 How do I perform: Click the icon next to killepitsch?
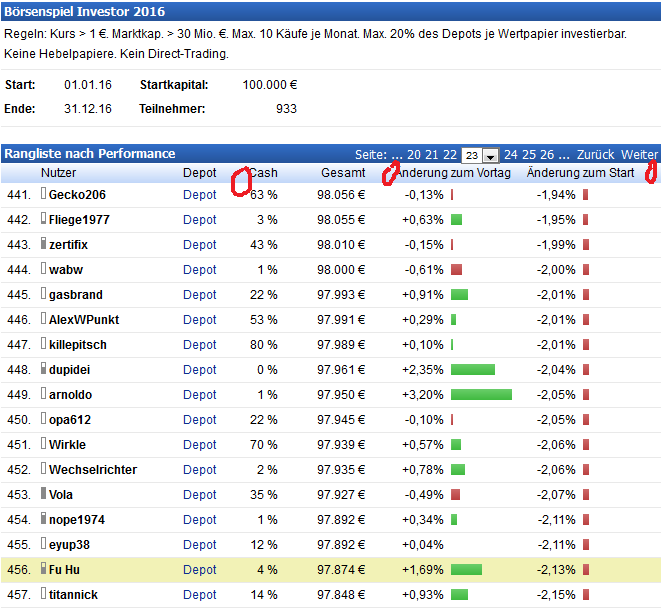click(x=43, y=344)
